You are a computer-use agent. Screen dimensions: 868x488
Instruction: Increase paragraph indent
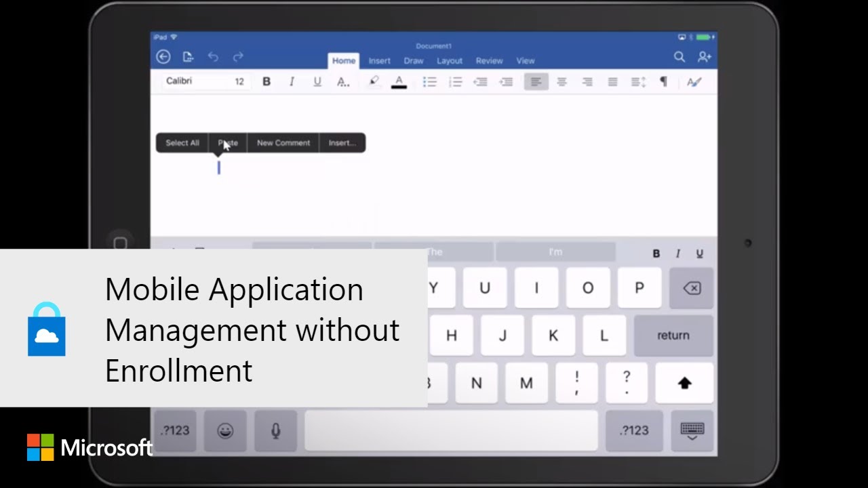(x=507, y=82)
